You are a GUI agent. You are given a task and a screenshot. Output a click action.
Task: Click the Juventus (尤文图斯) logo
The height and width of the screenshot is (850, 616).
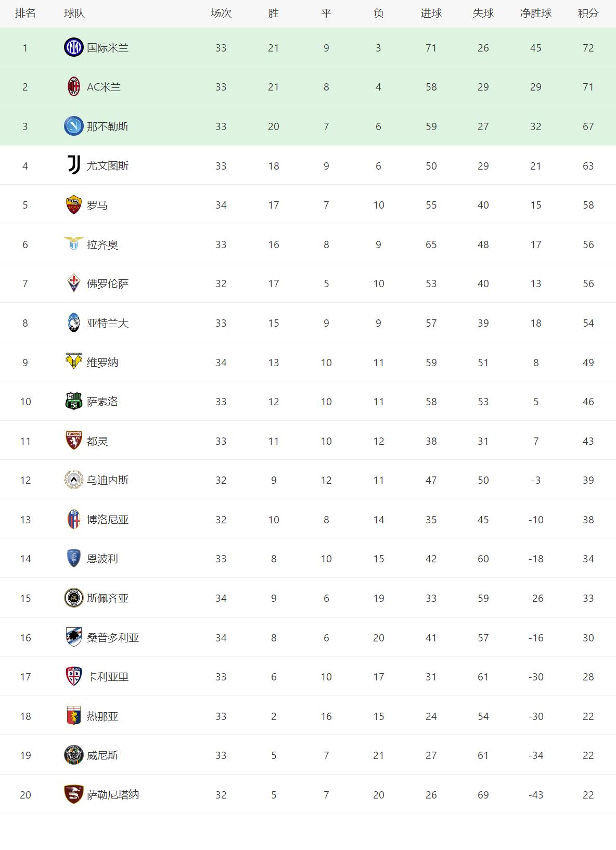click(x=73, y=165)
